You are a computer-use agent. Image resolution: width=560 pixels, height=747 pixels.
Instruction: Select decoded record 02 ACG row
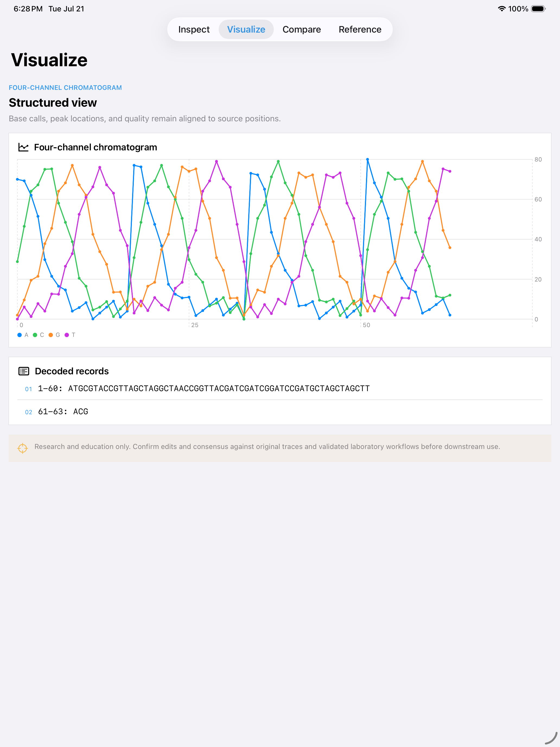(x=280, y=412)
